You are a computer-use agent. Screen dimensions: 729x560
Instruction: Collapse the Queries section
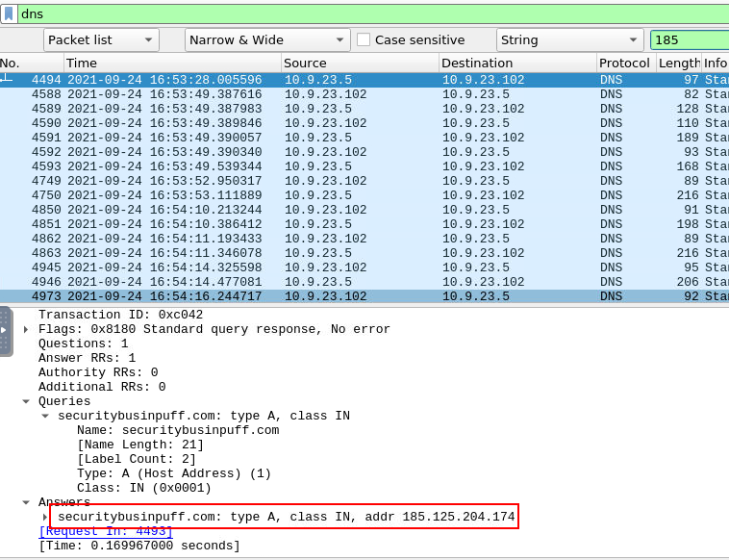click(x=26, y=401)
